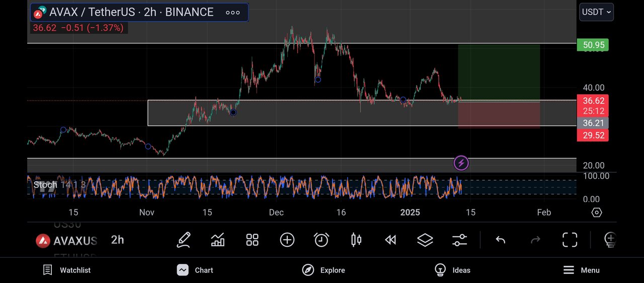The width and height of the screenshot is (644, 283).
Task: Select the red loss zone of the long position
Action: pyautogui.click(x=499, y=115)
